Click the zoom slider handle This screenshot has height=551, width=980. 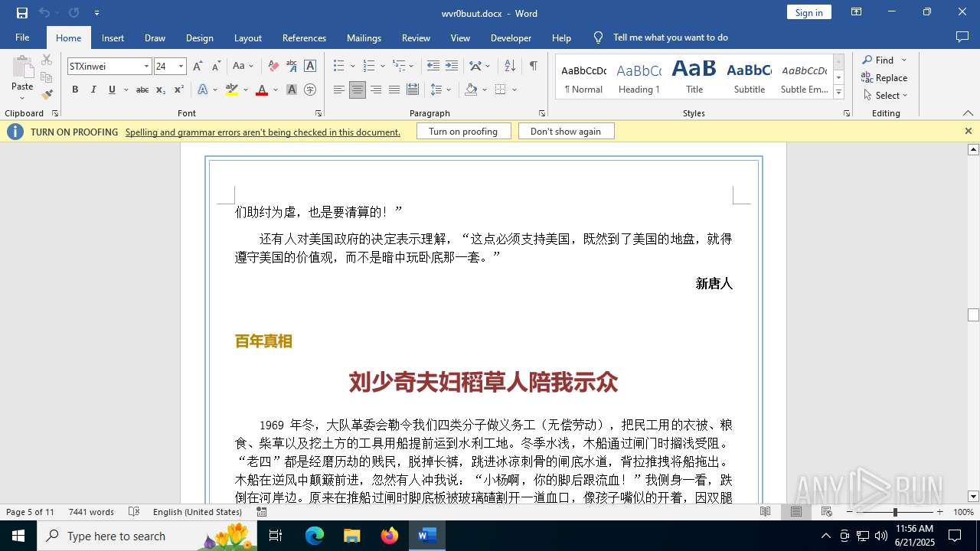tap(895, 512)
